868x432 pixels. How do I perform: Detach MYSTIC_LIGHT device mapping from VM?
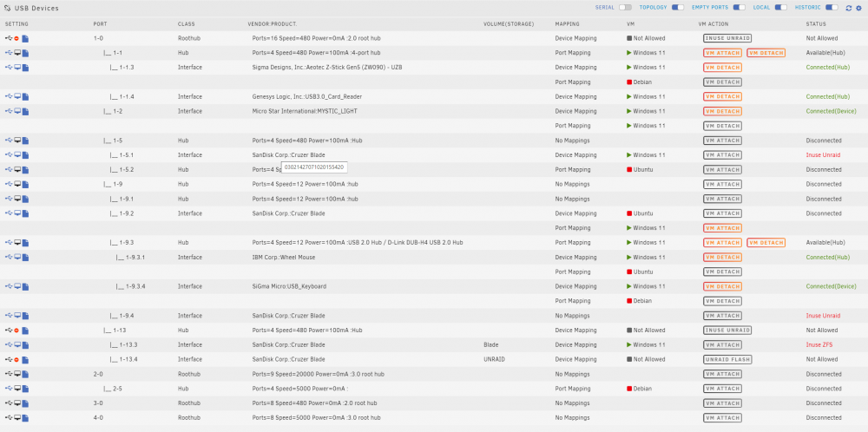pyautogui.click(x=722, y=111)
